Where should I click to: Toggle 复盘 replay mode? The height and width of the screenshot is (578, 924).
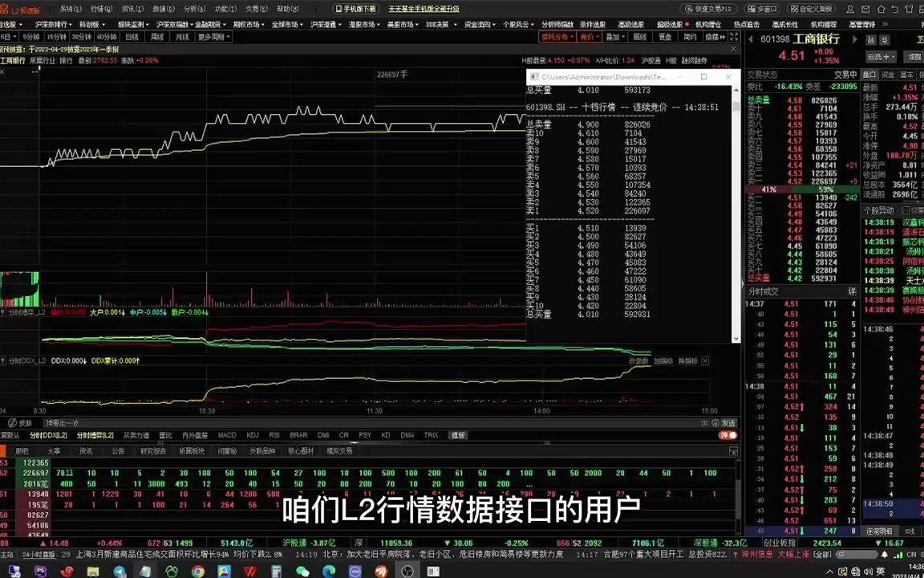tap(666, 35)
